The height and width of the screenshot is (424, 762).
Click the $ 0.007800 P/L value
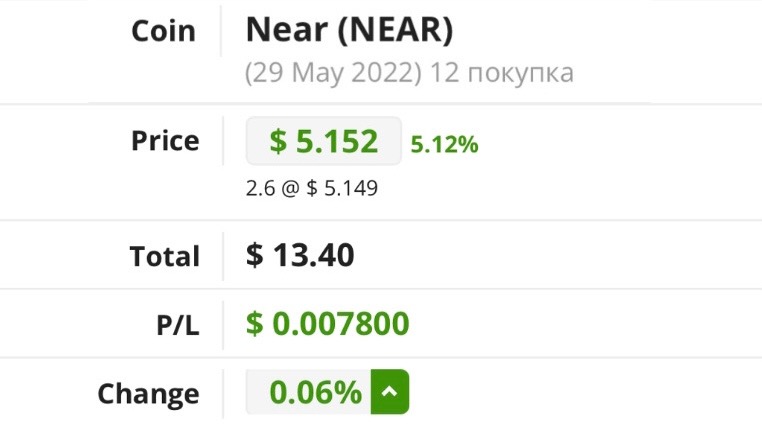328,323
